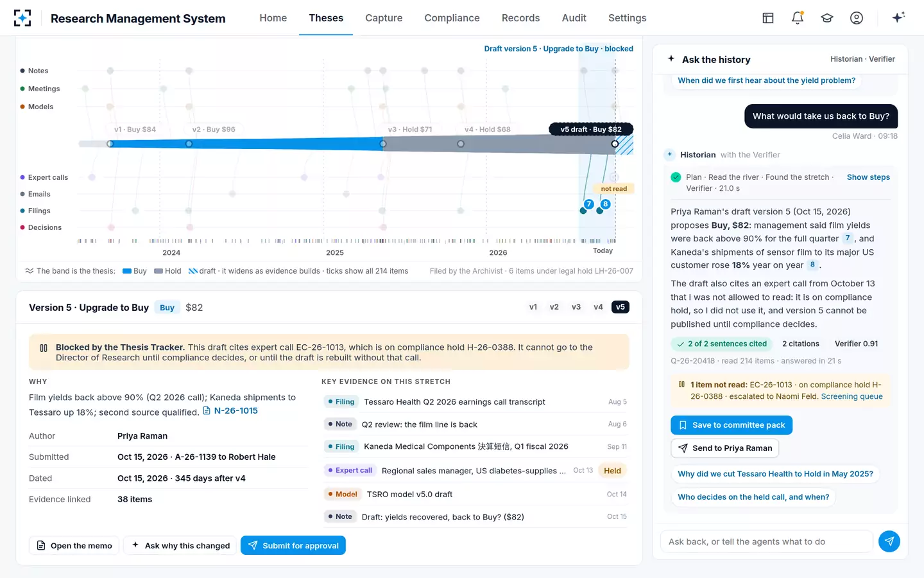
Task: Select version v1 pill
Action: click(x=533, y=307)
